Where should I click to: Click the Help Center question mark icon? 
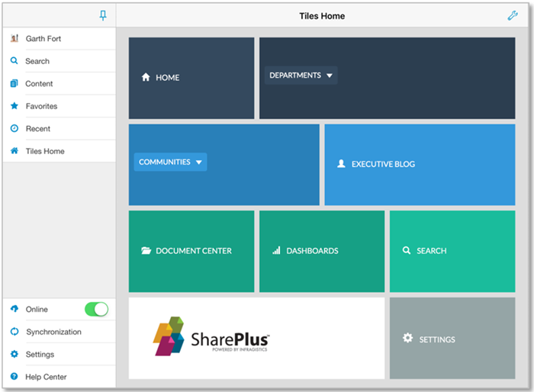tap(14, 377)
